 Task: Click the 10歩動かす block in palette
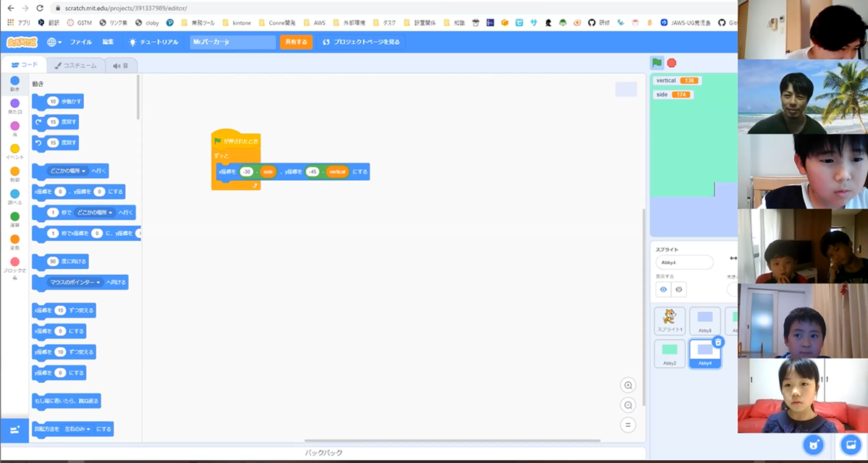point(58,101)
